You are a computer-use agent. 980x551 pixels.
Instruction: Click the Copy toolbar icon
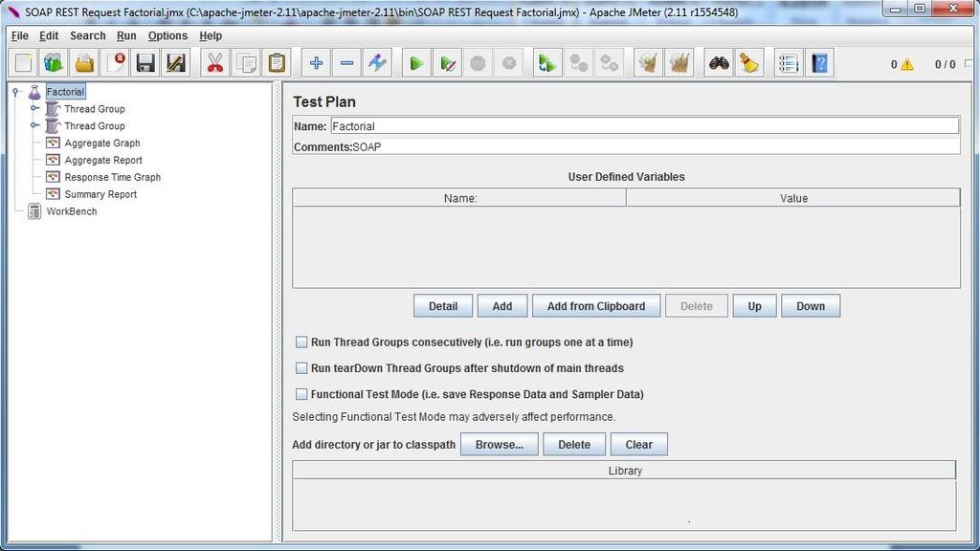click(246, 63)
